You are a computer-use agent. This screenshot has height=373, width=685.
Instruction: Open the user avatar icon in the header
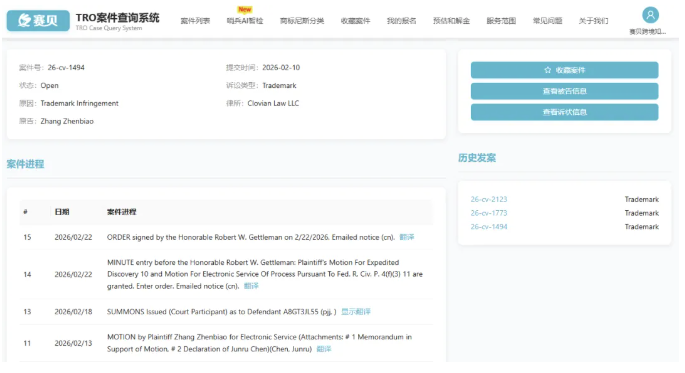tap(650, 15)
